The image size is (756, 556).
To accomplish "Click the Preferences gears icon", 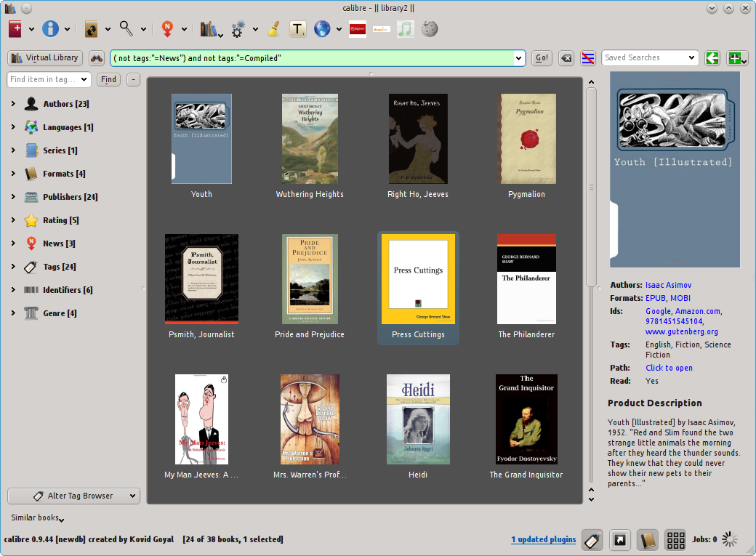I will (238, 29).
